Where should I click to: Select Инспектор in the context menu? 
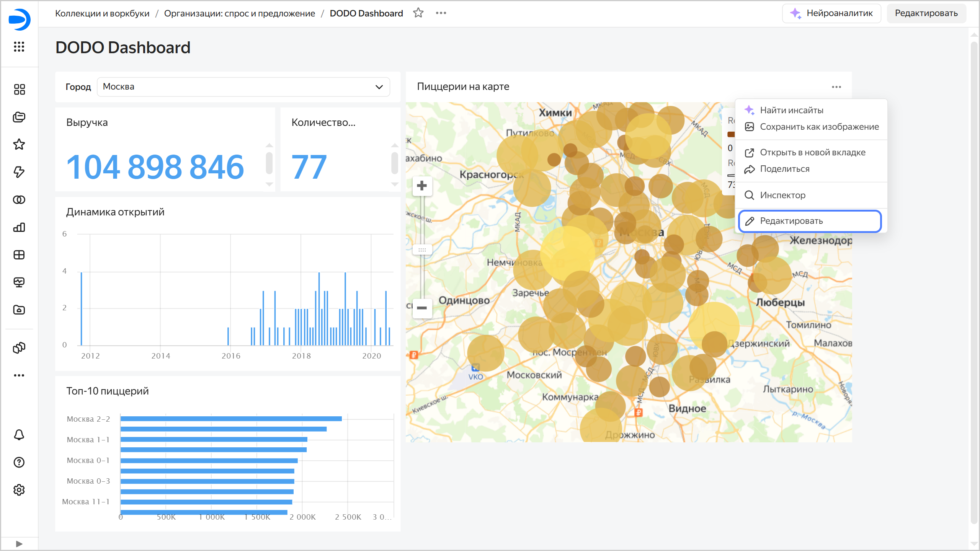pos(782,195)
